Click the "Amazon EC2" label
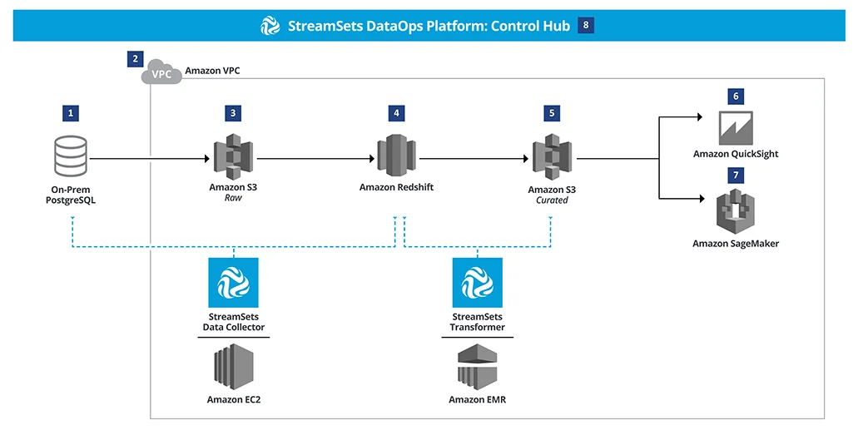The height and width of the screenshot is (445, 868). (x=234, y=399)
